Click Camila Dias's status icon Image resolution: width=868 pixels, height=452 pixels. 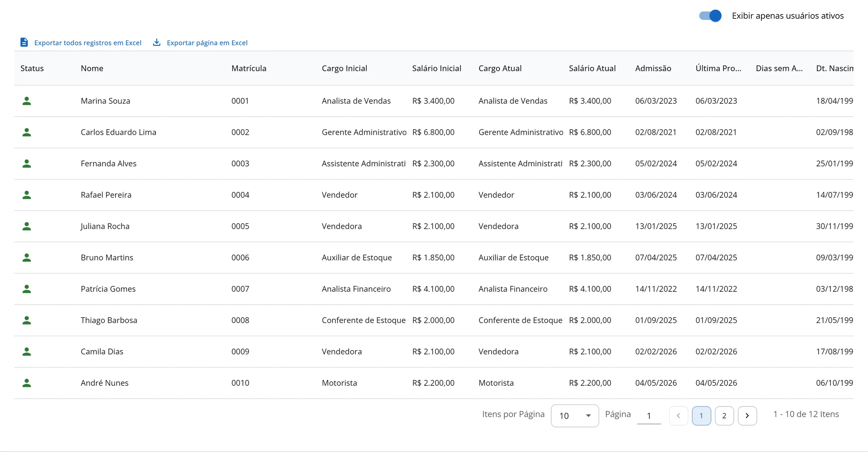coord(27,351)
